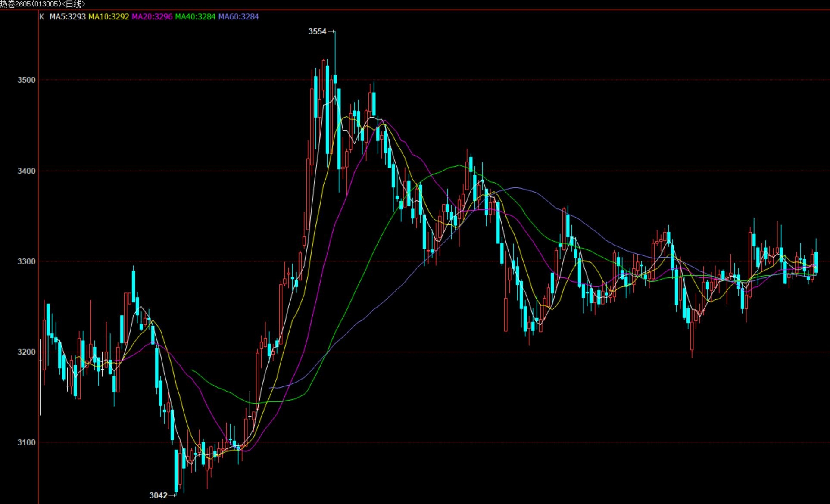
Task: Select the green MA40:3284 legend label
Action: (x=195, y=17)
